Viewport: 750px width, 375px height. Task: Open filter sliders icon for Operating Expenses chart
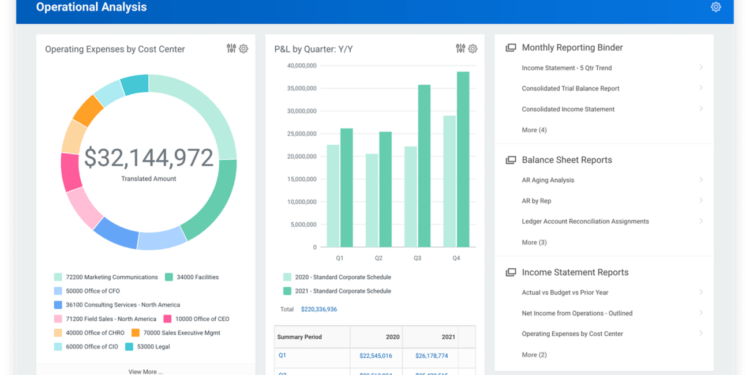click(232, 48)
